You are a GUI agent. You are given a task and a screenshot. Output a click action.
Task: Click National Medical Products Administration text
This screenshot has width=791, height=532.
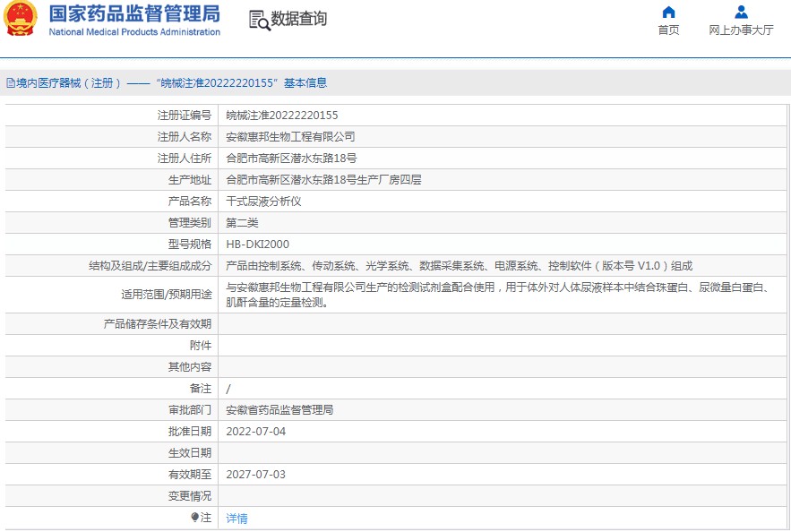[x=134, y=31]
